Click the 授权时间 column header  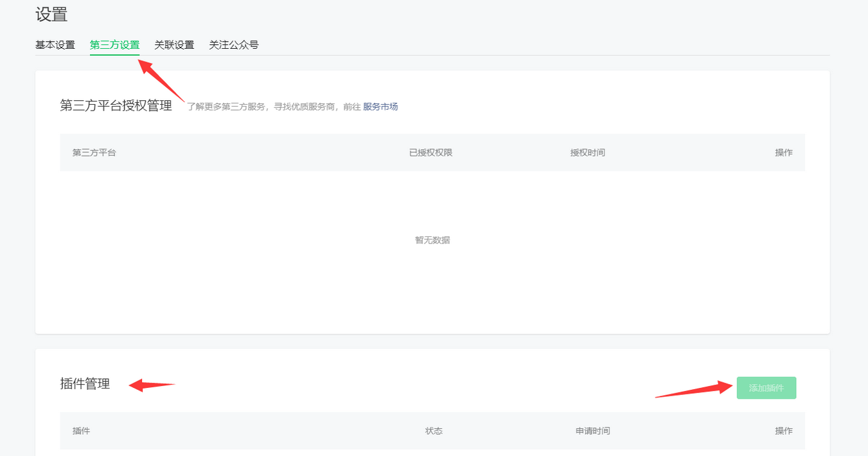pos(588,153)
